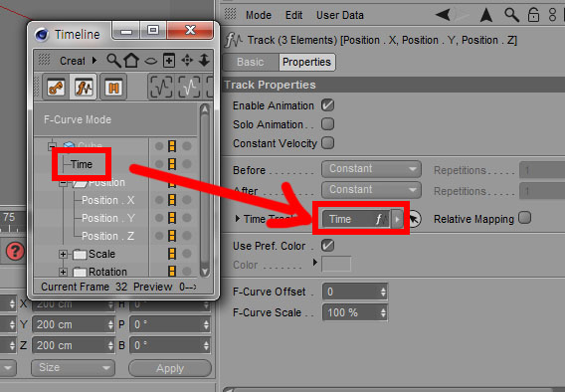Click Timeline grip handle icon
565x392 pixels.
(44, 60)
